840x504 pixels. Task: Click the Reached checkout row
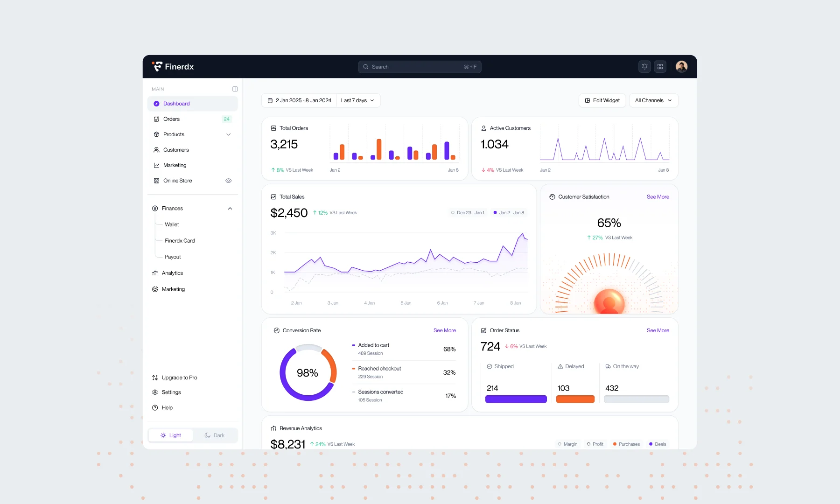(404, 372)
